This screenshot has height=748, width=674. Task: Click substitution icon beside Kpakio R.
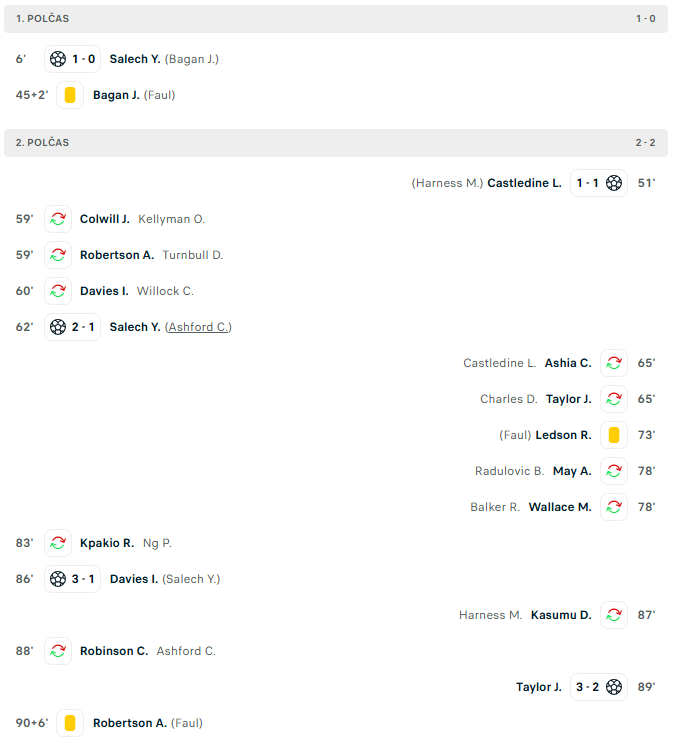click(58, 543)
